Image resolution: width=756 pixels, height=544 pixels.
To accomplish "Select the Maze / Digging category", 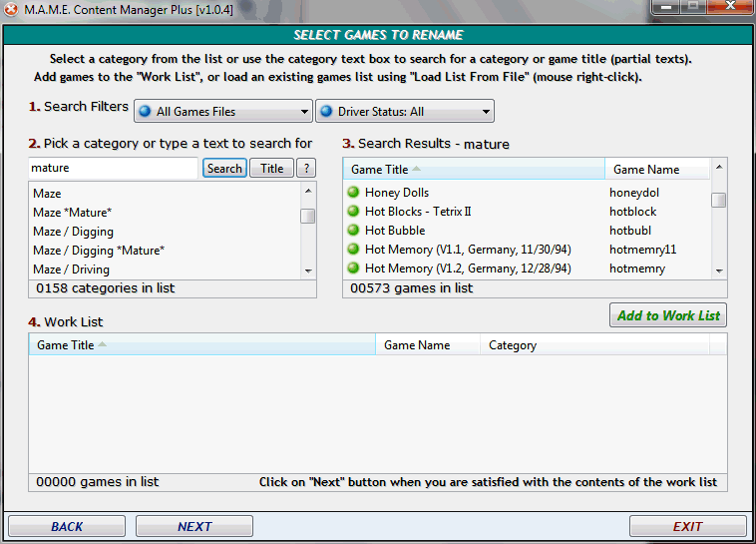I will [x=165, y=232].
